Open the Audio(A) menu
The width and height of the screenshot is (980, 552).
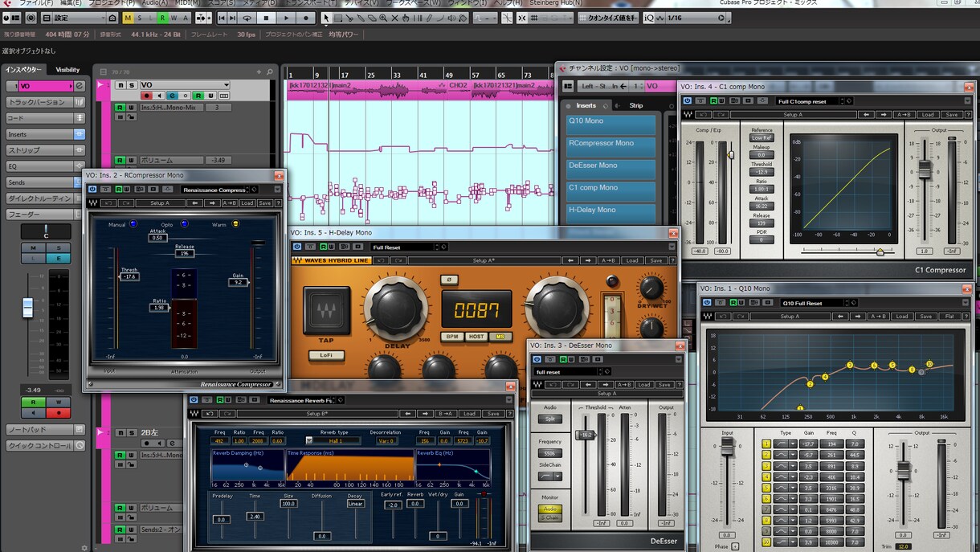click(155, 3)
